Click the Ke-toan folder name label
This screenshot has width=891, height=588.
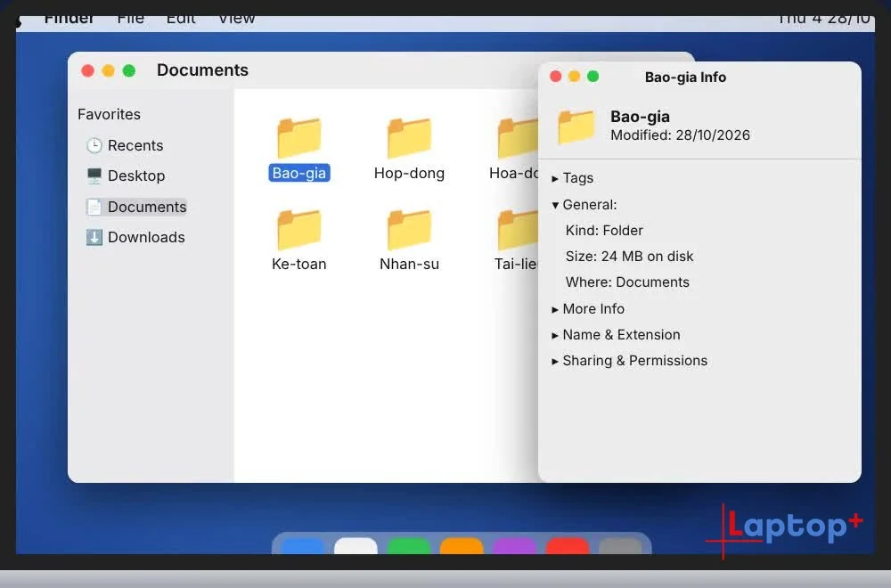tap(298, 264)
